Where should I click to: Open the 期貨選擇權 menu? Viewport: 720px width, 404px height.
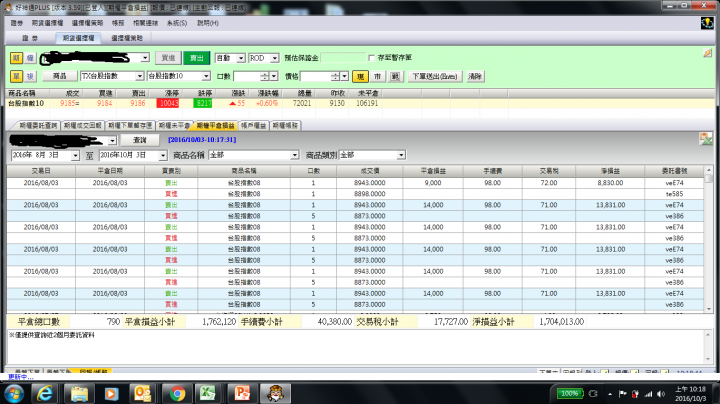(47, 23)
